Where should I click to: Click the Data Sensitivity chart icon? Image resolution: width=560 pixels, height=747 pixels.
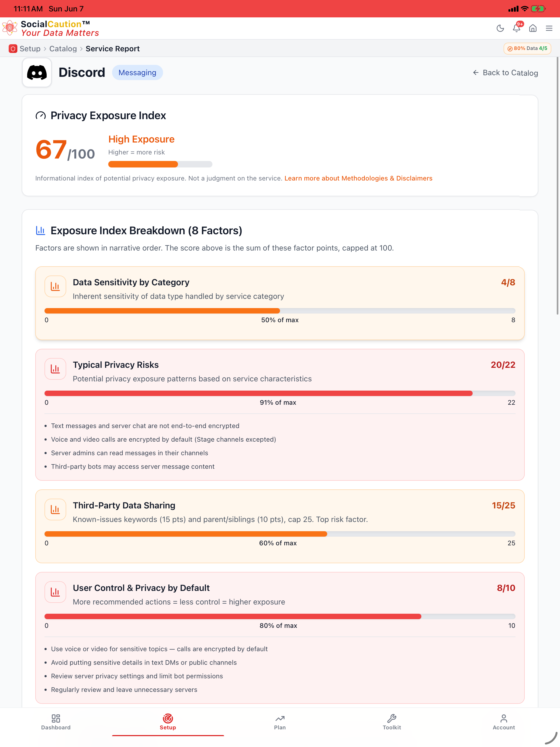[55, 286]
